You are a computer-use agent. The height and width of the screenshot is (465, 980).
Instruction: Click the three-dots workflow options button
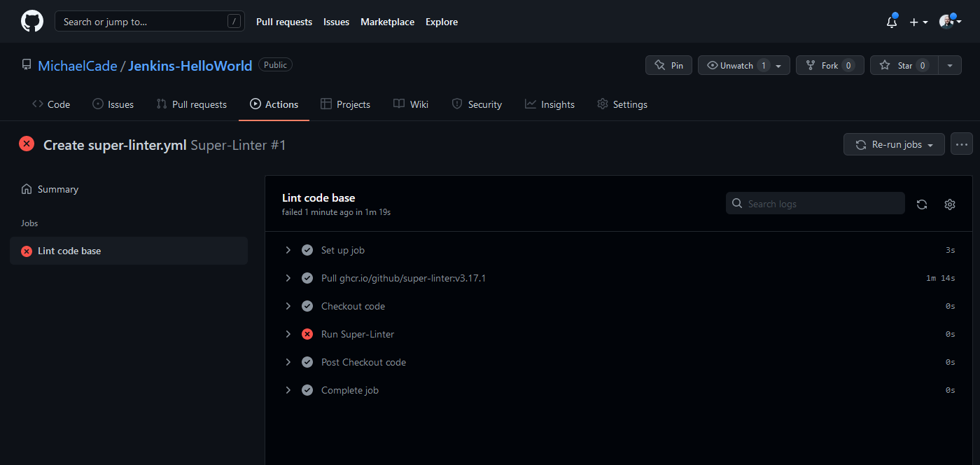(962, 144)
